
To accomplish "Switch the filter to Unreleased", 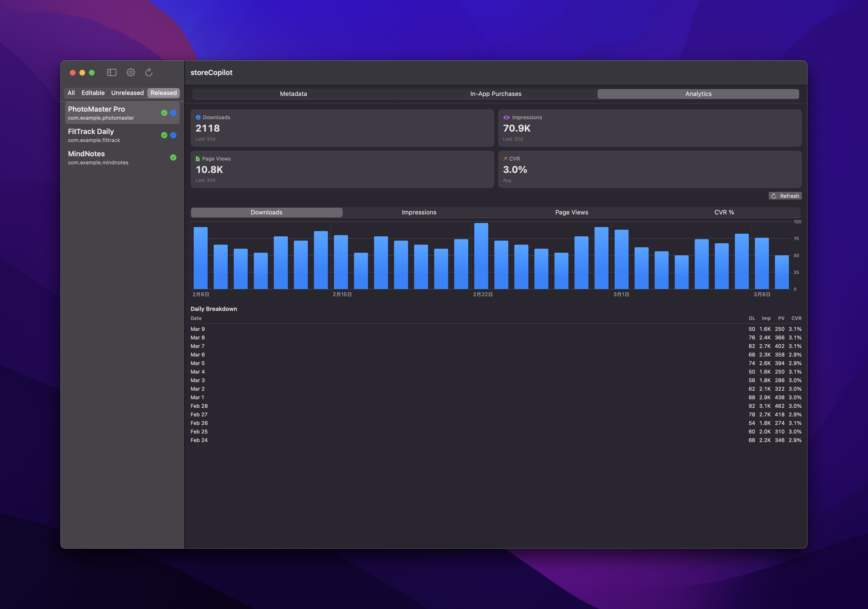I will coord(127,93).
